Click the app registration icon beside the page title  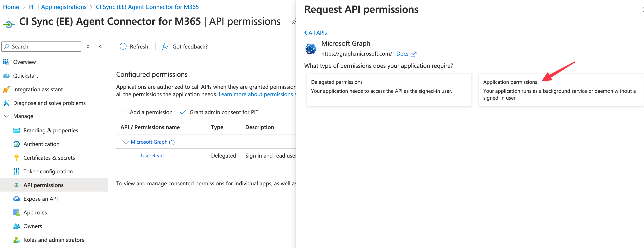point(9,24)
